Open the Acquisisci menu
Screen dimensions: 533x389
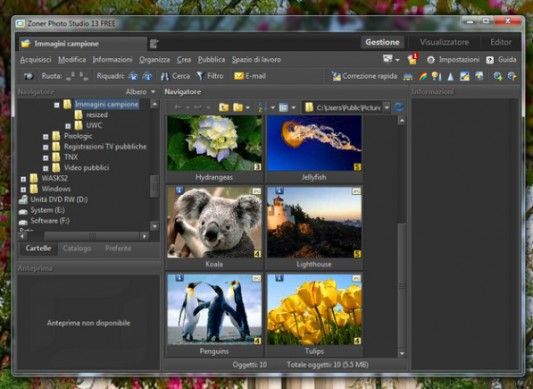click(x=35, y=60)
